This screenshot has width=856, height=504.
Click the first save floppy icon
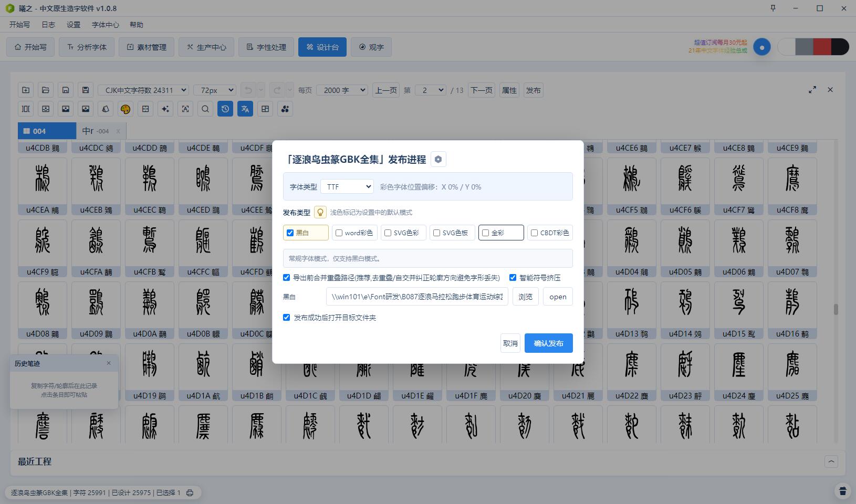pos(66,90)
